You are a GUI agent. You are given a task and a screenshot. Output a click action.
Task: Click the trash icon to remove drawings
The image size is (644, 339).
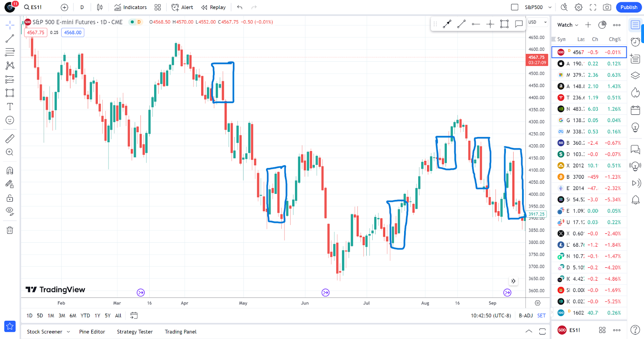(x=10, y=230)
